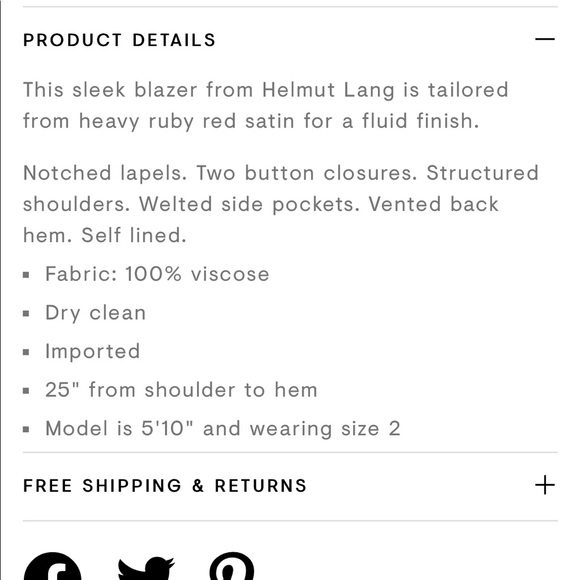This screenshot has height=580, width=580.
Task: Click bullet marker beside Dry clean
Action: coord(26,314)
